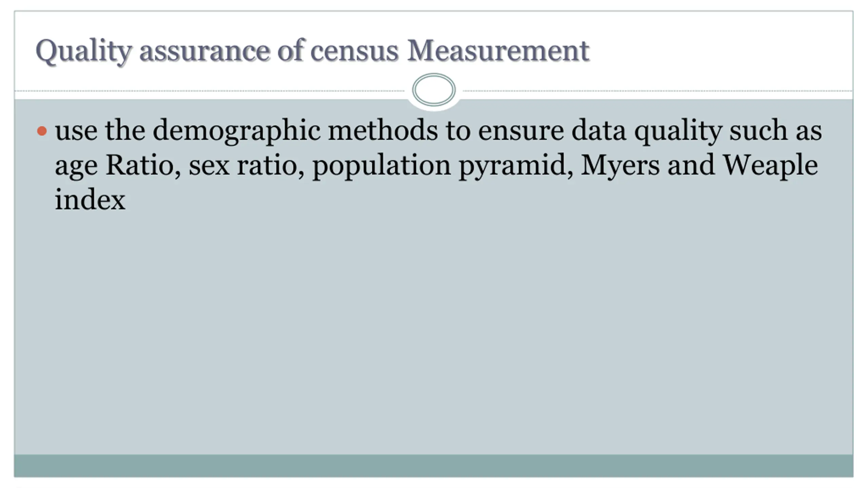Click the dark teal footer bar

434,466
